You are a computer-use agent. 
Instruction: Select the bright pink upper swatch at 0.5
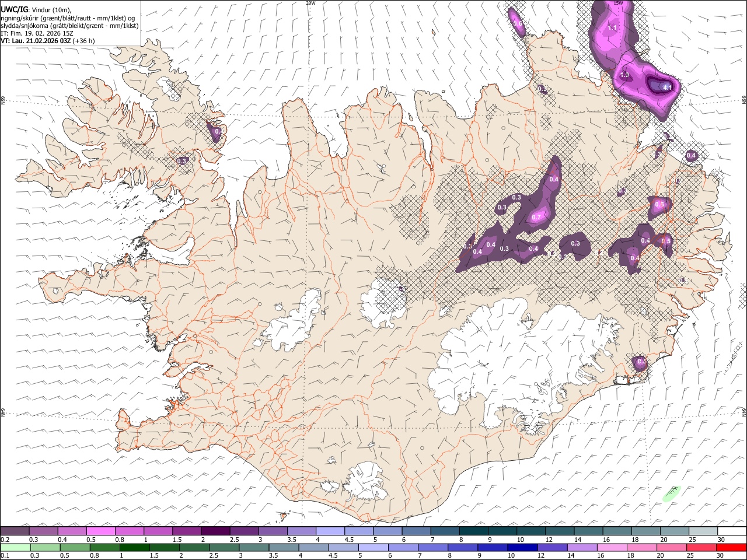100,531
